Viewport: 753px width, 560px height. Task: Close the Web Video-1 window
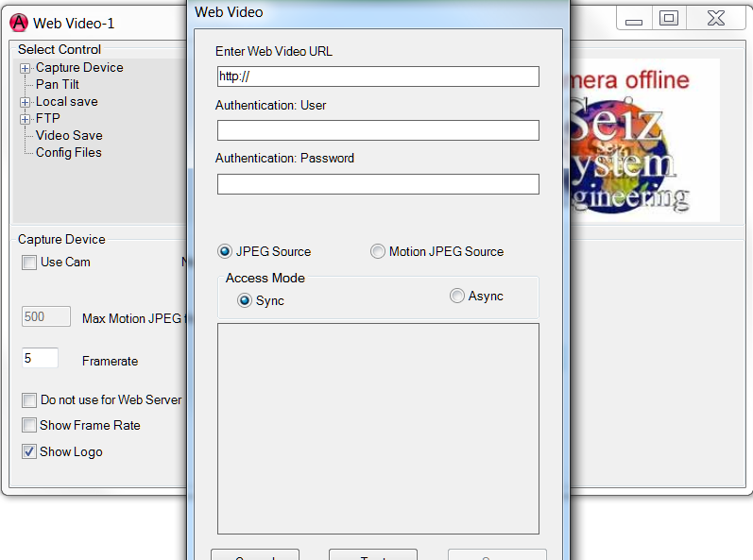[715, 19]
